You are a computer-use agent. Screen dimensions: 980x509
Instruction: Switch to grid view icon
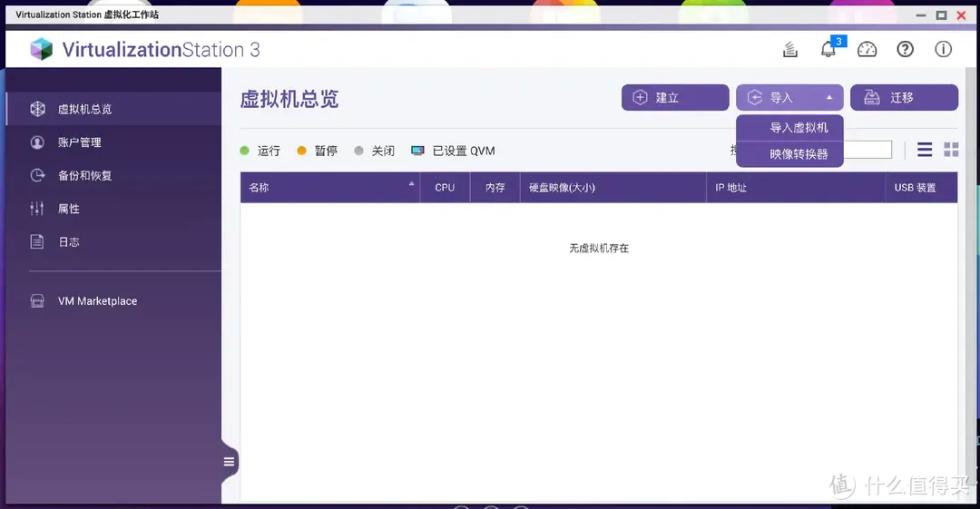coord(951,150)
